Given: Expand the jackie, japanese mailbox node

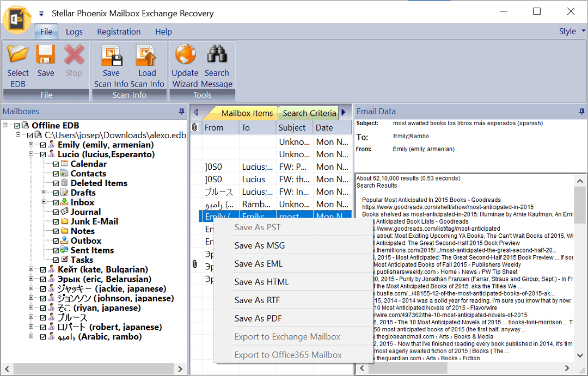Looking at the screenshot, I should pyautogui.click(x=31, y=288).
